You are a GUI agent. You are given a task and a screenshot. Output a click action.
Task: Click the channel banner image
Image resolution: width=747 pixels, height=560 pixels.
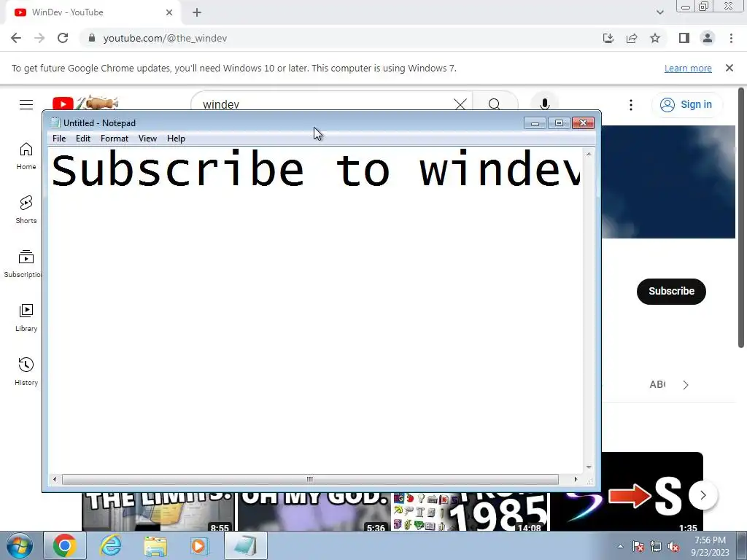click(x=668, y=182)
